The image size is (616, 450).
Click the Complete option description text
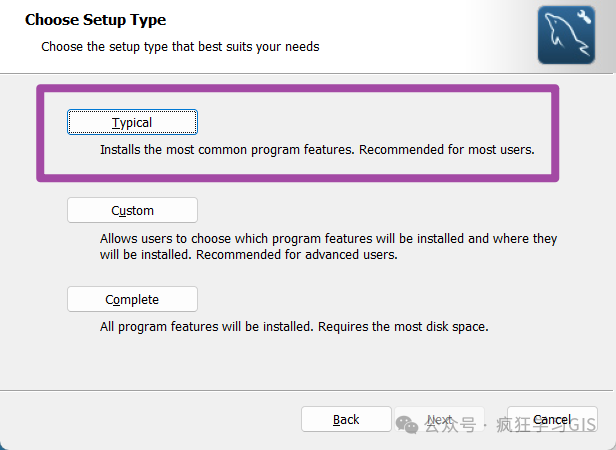point(294,327)
